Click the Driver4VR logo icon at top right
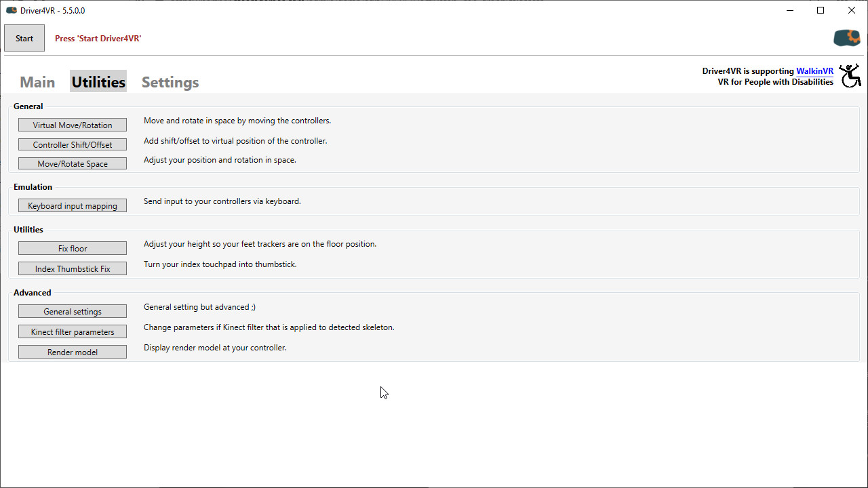 click(x=846, y=38)
